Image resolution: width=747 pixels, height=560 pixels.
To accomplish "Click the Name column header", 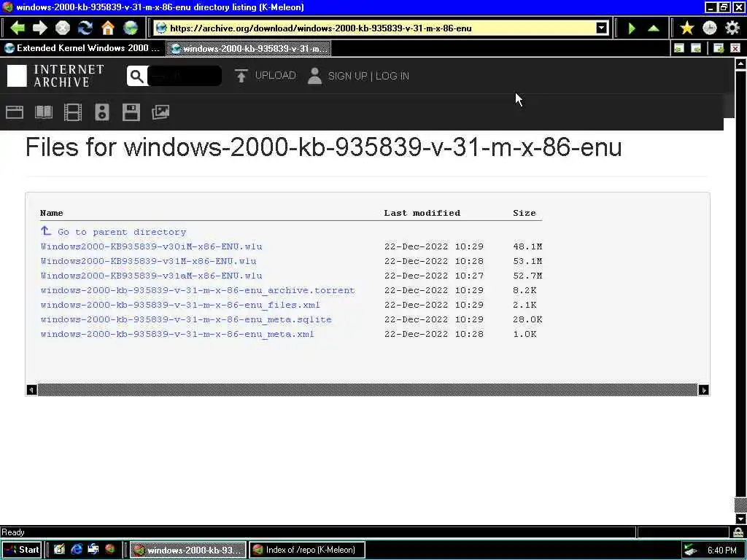I will point(52,213).
